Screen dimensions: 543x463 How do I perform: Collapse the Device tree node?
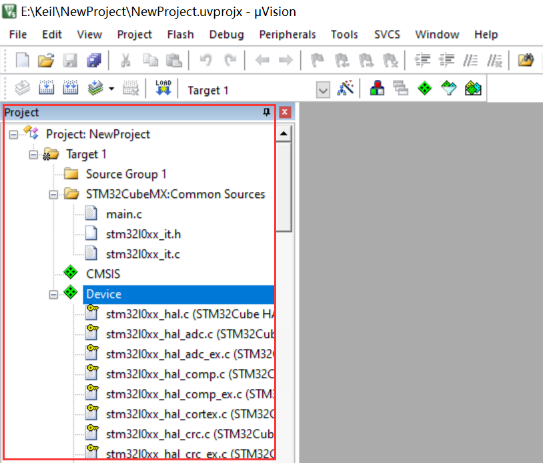click(53, 295)
